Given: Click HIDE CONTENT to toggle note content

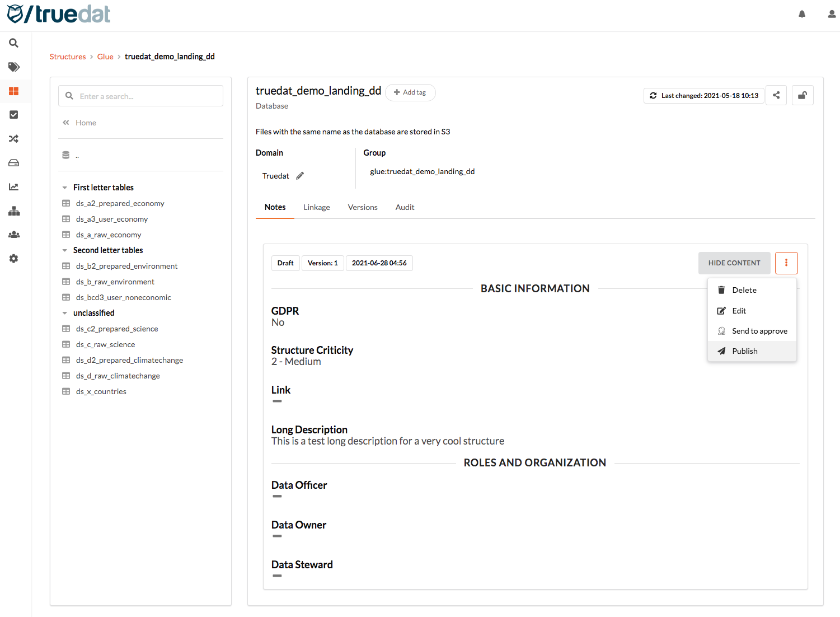Looking at the screenshot, I should tap(734, 263).
